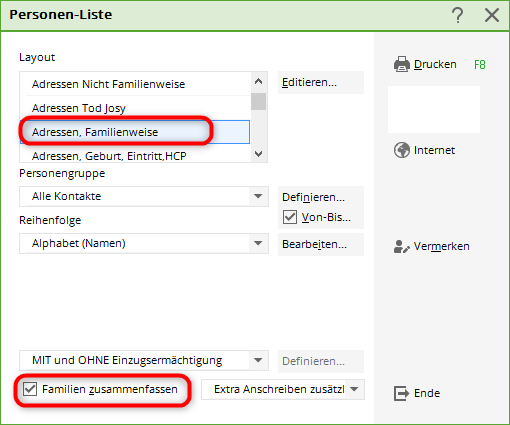
Task: Click the Bearbeiten... button
Action: pos(321,244)
